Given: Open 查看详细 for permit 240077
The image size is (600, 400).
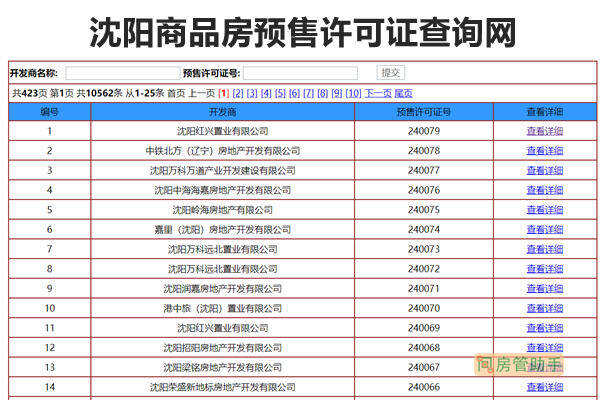Looking at the screenshot, I should click(x=545, y=170).
